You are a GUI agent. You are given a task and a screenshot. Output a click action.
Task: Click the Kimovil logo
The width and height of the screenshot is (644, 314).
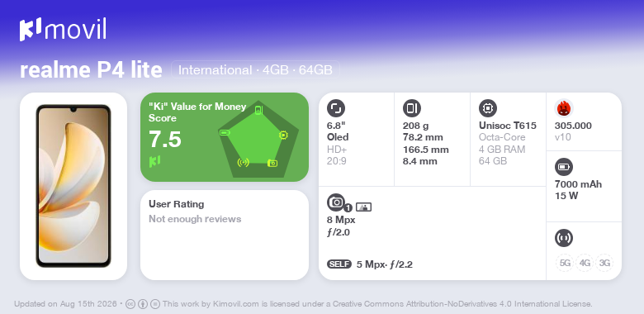click(63, 29)
